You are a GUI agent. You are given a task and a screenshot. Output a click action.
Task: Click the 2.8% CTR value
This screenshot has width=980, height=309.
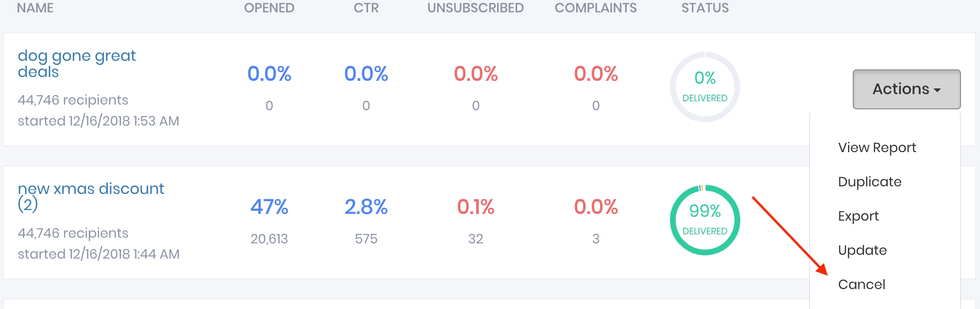(x=366, y=207)
